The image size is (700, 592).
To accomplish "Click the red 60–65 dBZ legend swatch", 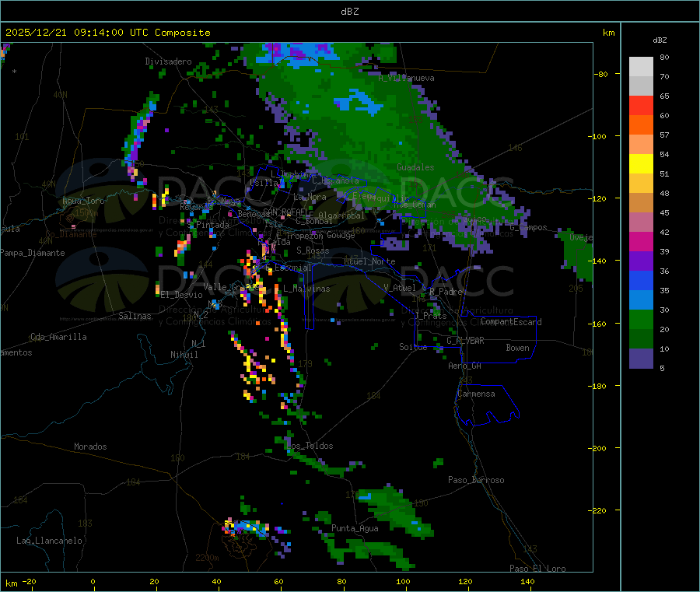I will tap(641, 105).
